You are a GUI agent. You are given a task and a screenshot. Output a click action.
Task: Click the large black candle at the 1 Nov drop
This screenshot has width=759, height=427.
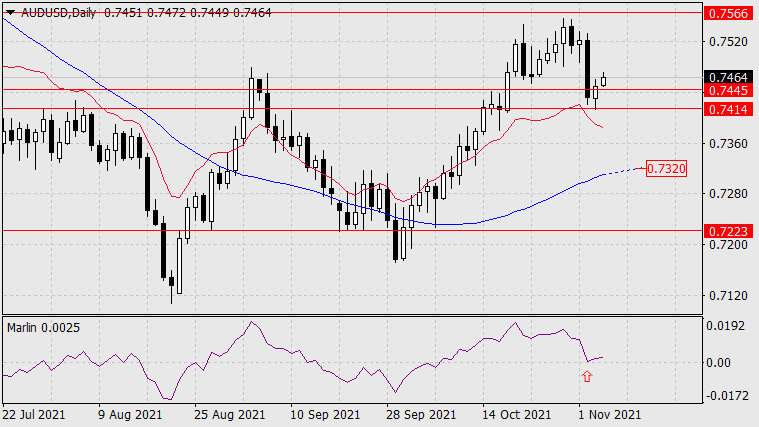[588, 69]
